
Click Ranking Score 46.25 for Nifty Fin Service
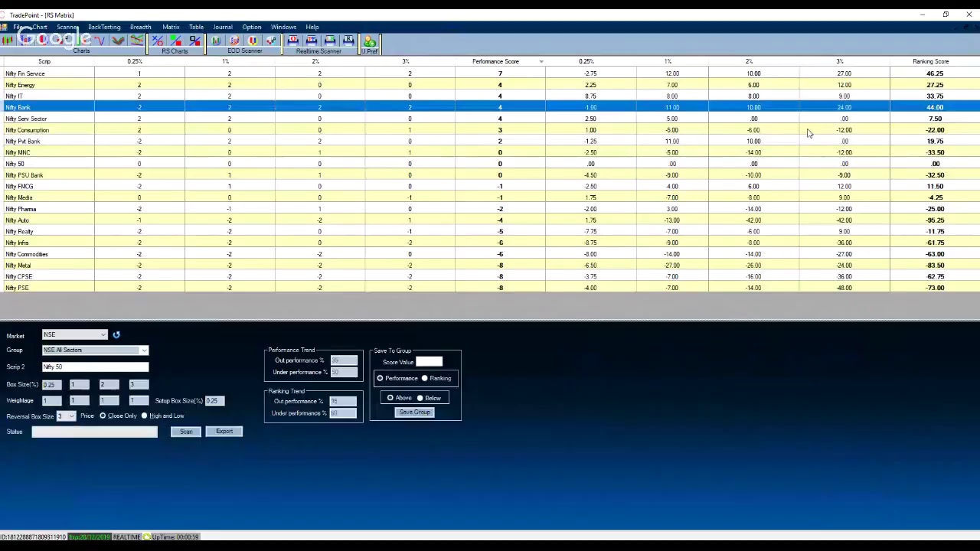934,73
